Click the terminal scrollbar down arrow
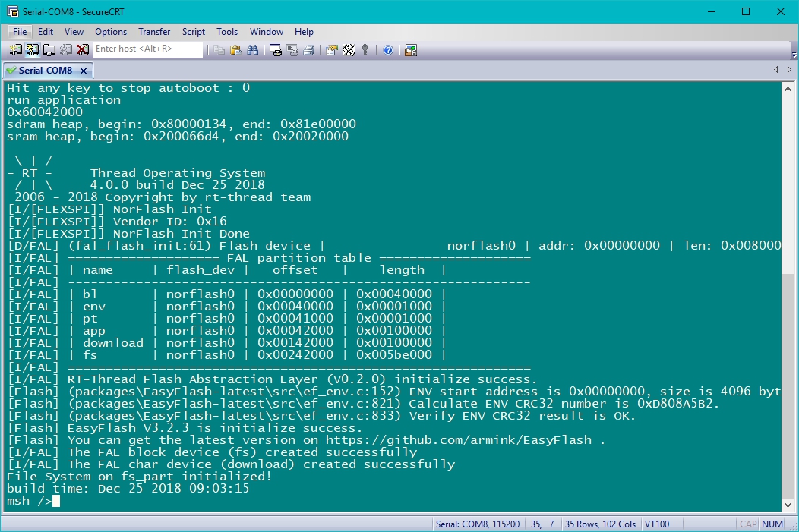Image resolution: width=799 pixels, height=532 pixels. [x=788, y=505]
